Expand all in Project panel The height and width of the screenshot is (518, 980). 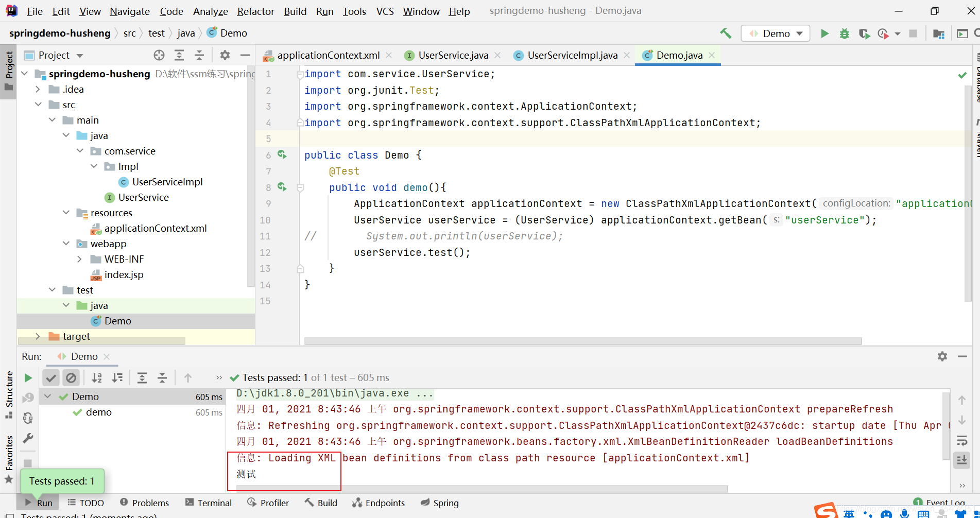coord(179,55)
